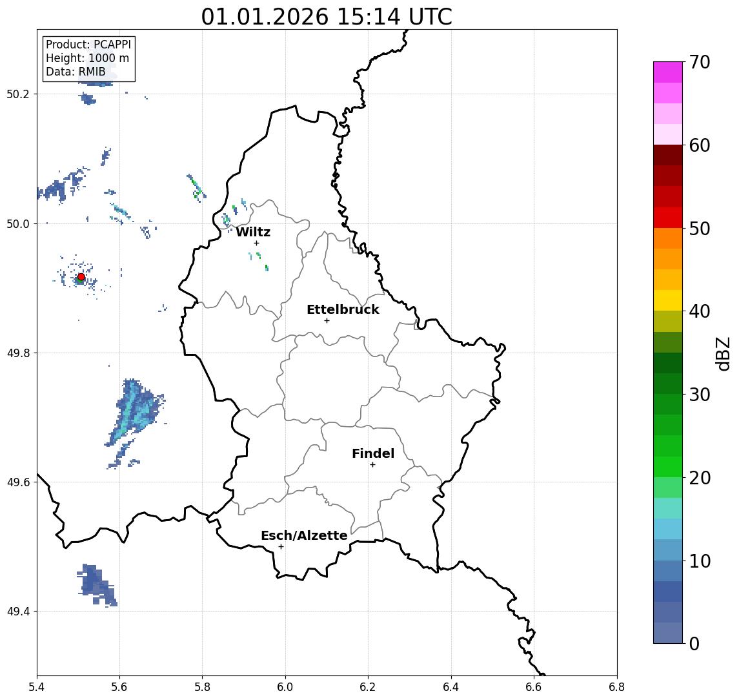Pick the yellow colorbar swatch above 40
The width and height of the screenshot is (739, 700).
pyautogui.click(x=668, y=300)
